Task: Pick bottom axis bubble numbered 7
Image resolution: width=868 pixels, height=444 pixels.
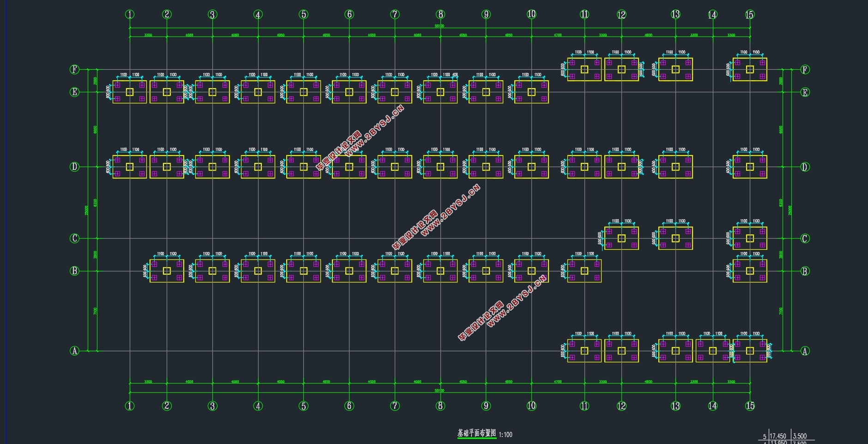Action: pos(395,406)
